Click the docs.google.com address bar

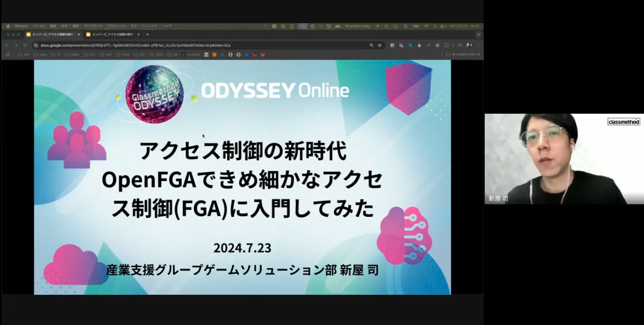coord(188,45)
